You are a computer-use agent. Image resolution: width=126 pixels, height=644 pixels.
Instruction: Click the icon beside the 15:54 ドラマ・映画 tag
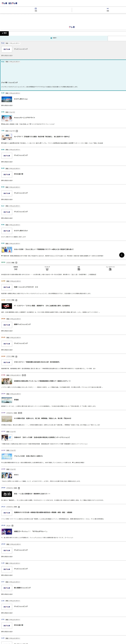(16, 356)
